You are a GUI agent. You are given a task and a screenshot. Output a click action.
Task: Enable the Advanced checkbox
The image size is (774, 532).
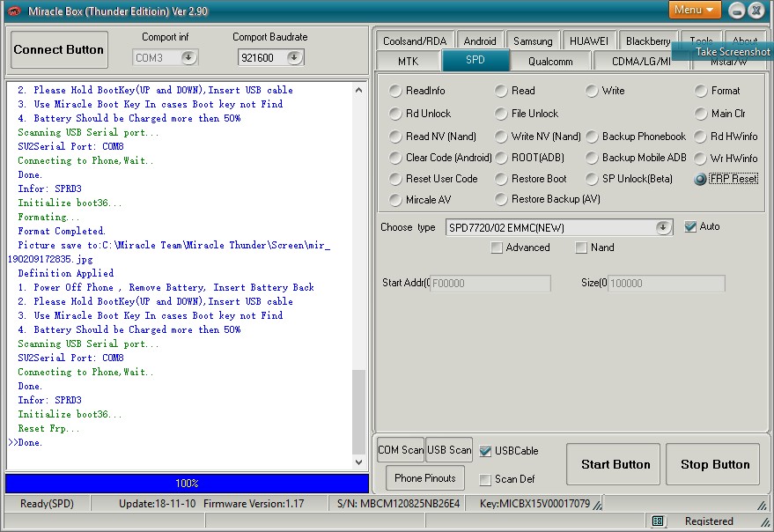pyautogui.click(x=497, y=248)
